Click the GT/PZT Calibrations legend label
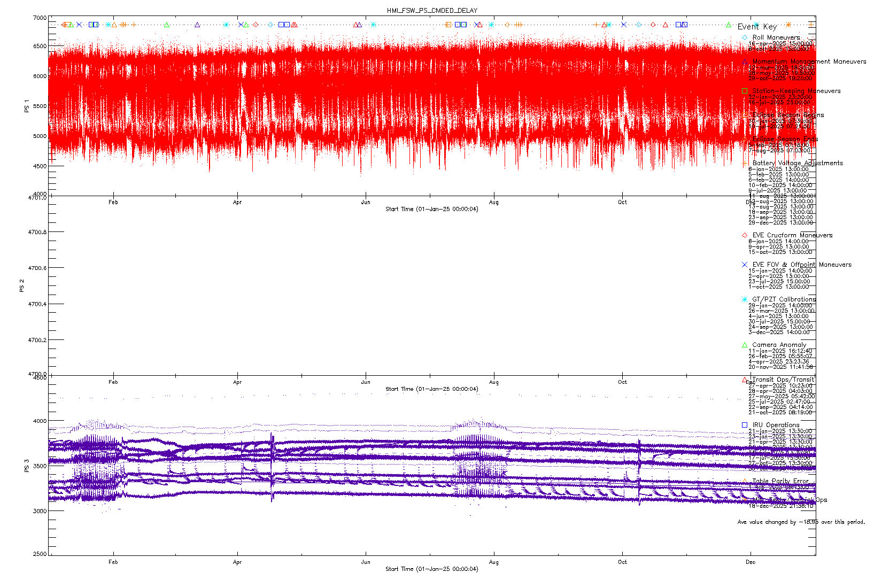The width and height of the screenshot is (882, 588). (784, 299)
